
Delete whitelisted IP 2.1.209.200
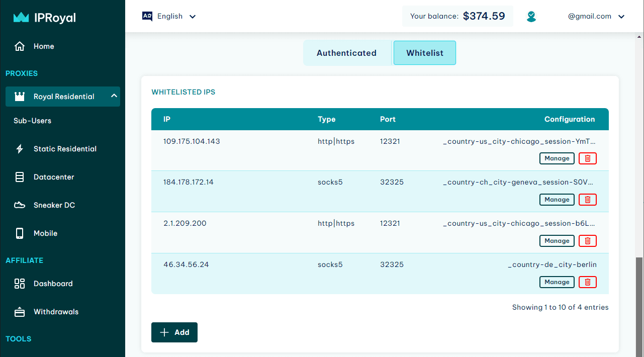tap(588, 241)
